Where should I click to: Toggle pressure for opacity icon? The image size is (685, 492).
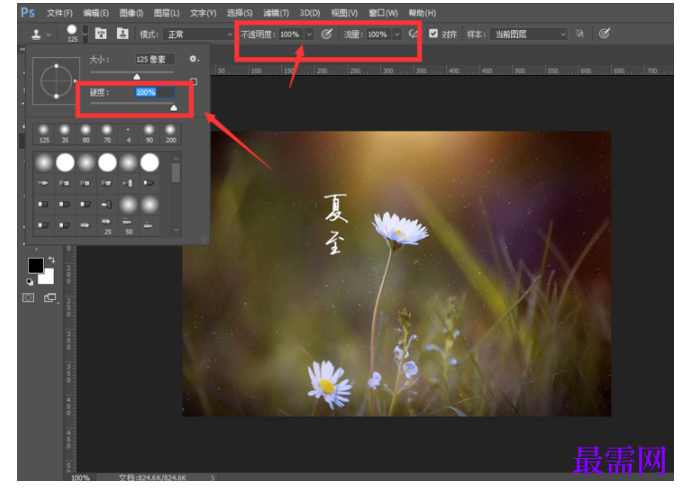click(327, 34)
